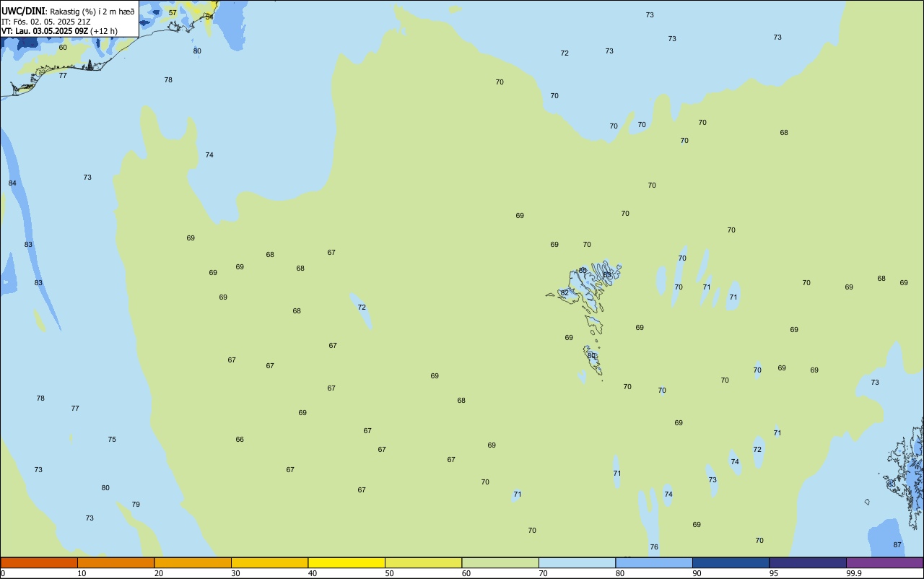The height and width of the screenshot is (579, 924).
Task: Pick the light green 60–70 legend swatch
Action: click(500, 562)
